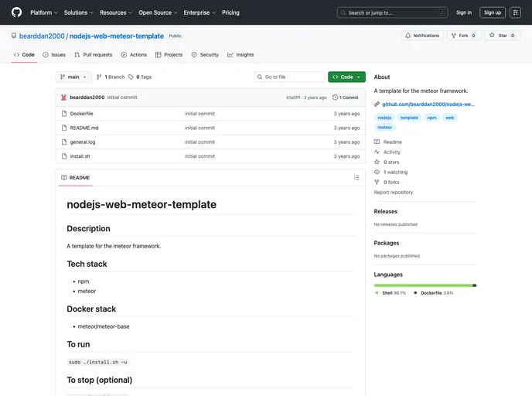Expand the main branch dropdown
Screen dimensions: 532x396
coord(73,77)
